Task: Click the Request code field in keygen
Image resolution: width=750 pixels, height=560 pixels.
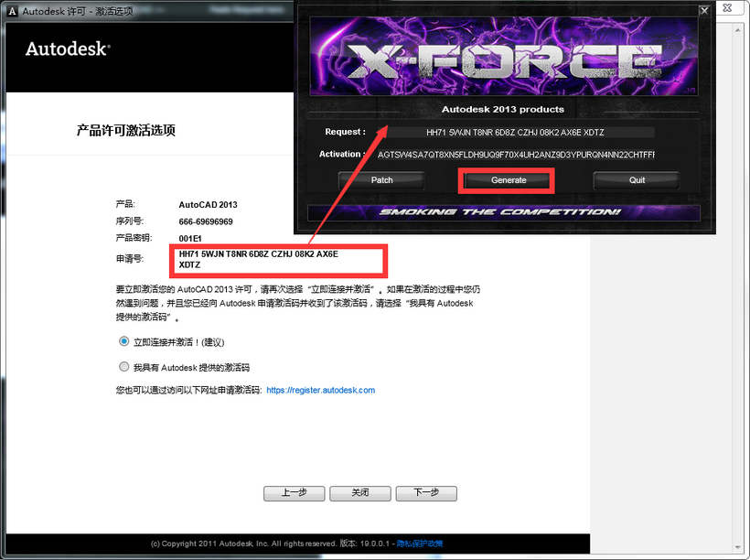Action: point(521,132)
